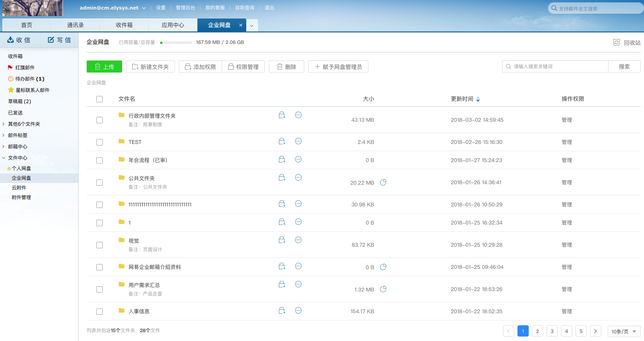644x341 pixels.
Task: Tick the checkbox for 网易企业邮箱介绍资料
Action: click(x=100, y=267)
